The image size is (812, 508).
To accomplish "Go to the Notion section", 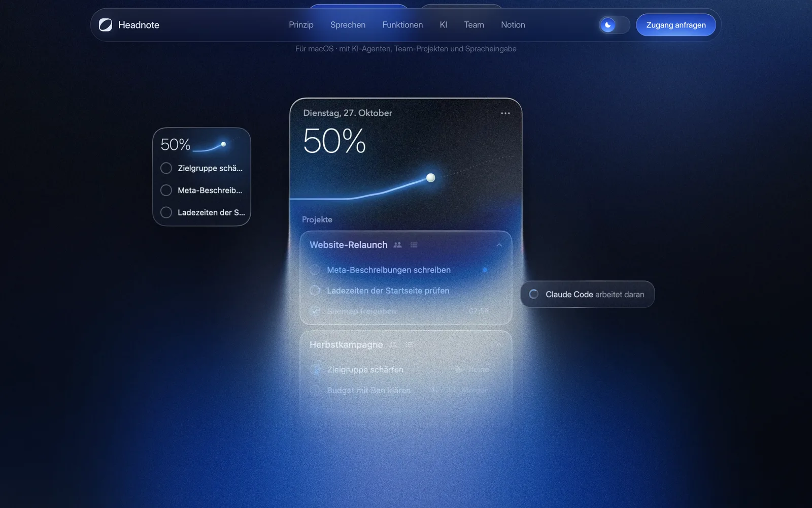I will pyautogui.click(x=513, y=25).
